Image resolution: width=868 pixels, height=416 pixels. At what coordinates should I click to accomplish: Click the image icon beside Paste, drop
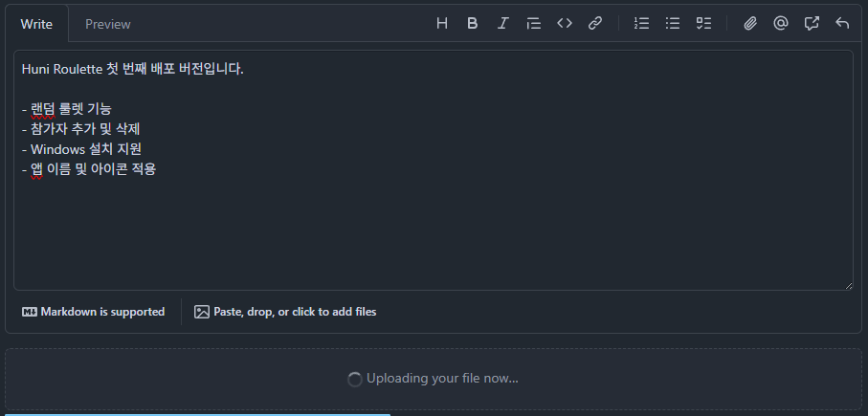202,312
